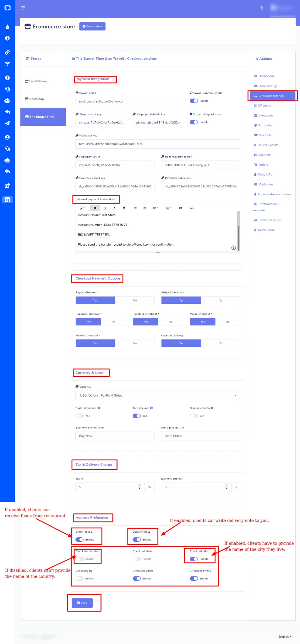
Task: Open Products in the Actions menu
Action: pyautogui.click(x=263, y=135)
